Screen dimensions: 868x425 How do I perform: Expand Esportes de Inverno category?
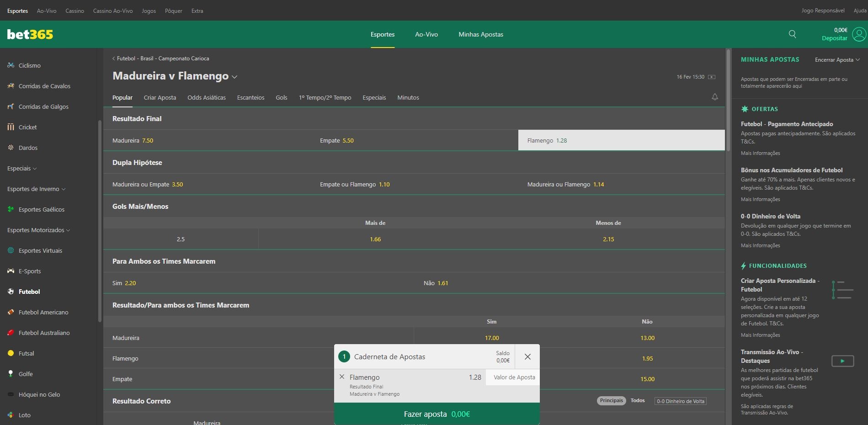click(36, 189)
